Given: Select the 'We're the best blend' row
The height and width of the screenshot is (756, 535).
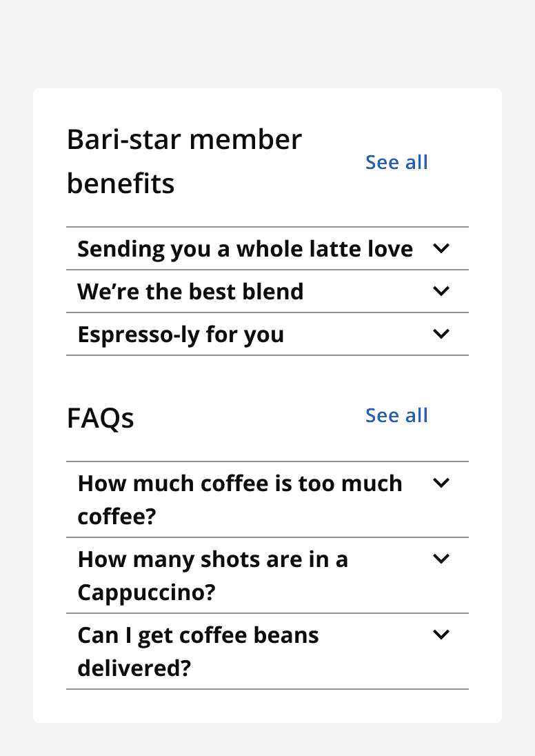Looking at the screenshot, I should pos(191,291).
